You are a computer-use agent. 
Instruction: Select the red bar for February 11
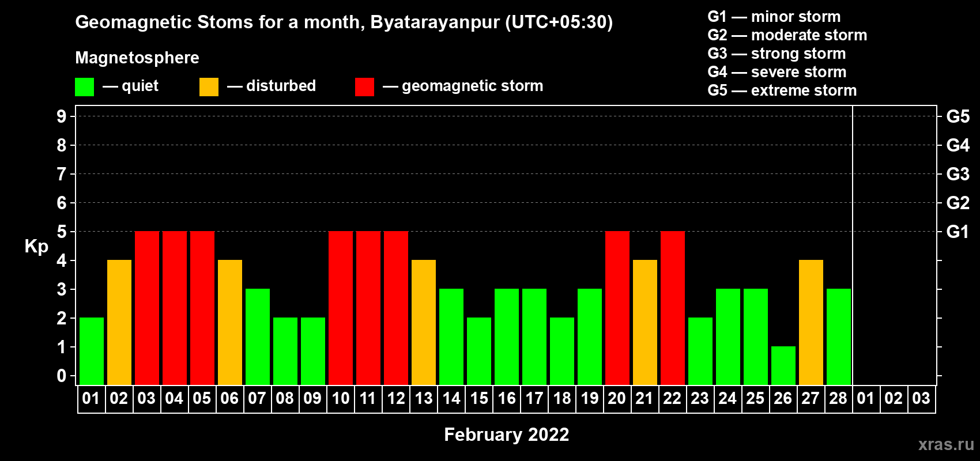tap(368, 308)
